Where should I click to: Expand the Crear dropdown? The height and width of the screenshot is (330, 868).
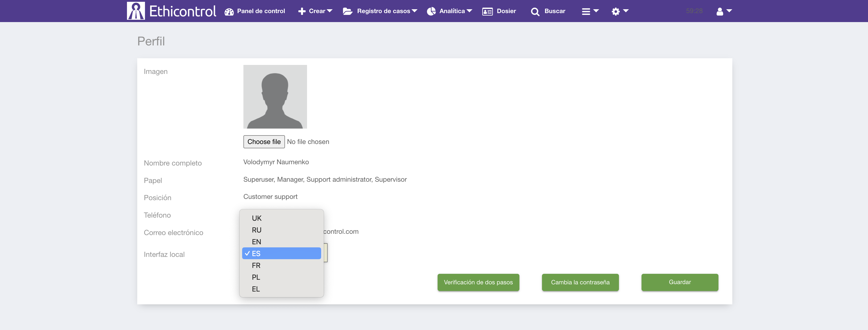(315, 11)
